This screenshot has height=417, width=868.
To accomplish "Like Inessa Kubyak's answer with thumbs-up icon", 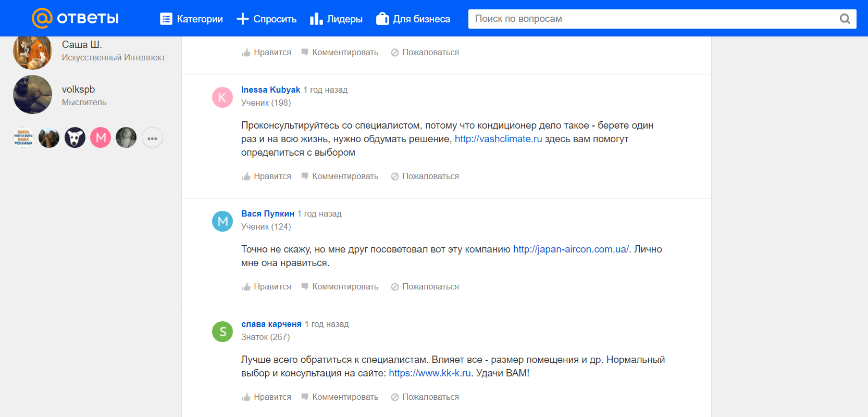I will [x=246, y=176].
